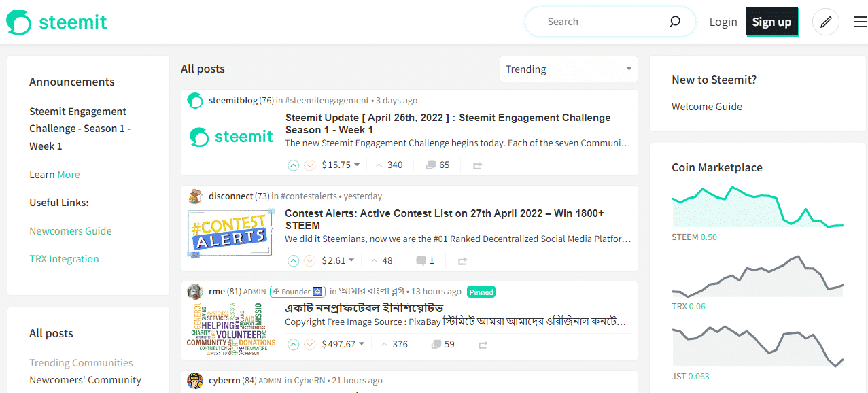Open the Learn More link
This screenshot has height=393, width=868.
54,175
